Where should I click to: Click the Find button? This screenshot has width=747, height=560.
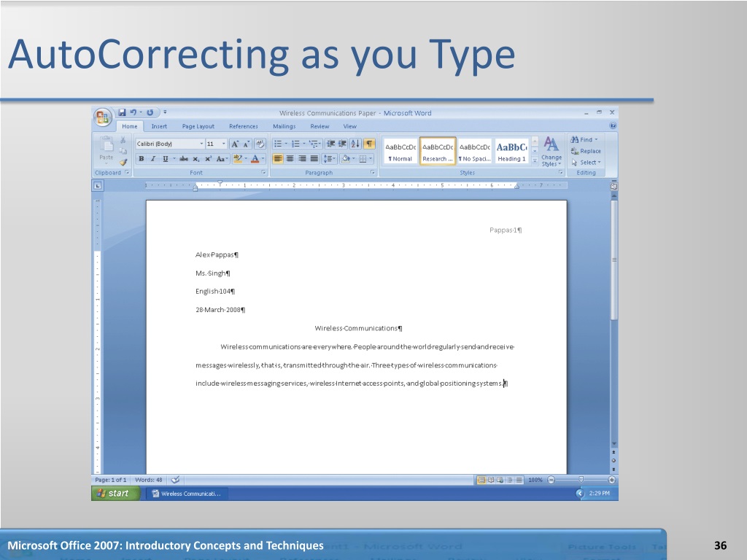coord(584,139)
